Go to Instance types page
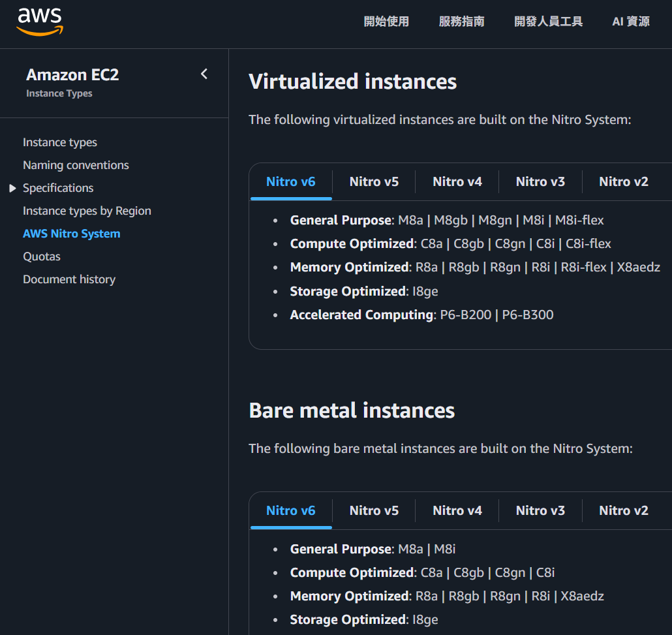 [x=60, y=142]
